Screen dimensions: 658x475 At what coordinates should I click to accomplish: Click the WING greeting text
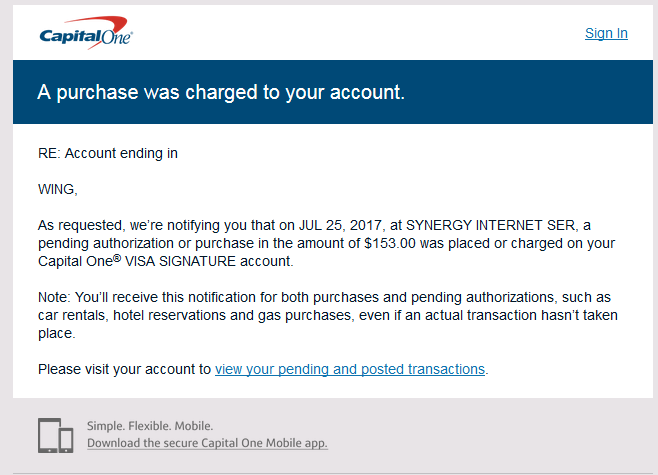57,189
